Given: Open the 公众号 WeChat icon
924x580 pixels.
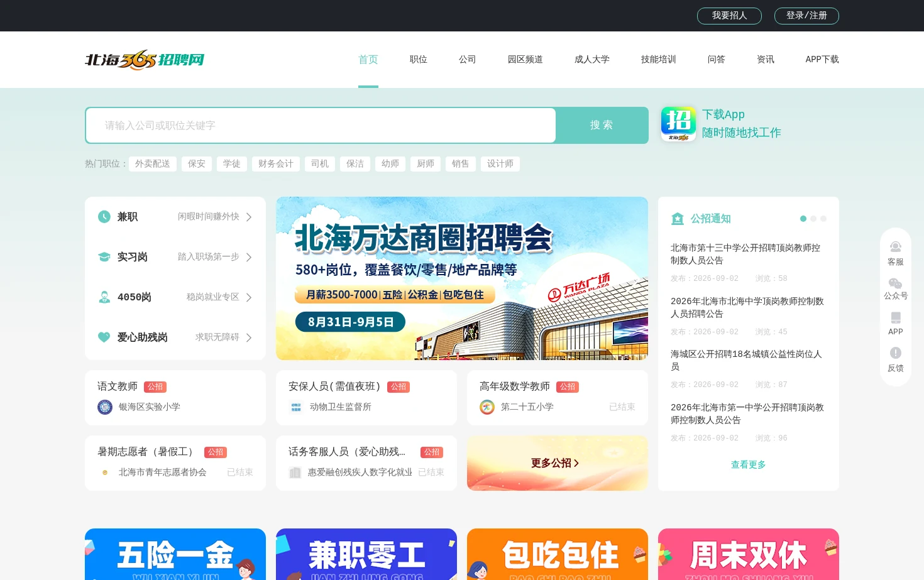Looking at the screenshot, I should 896,283.
